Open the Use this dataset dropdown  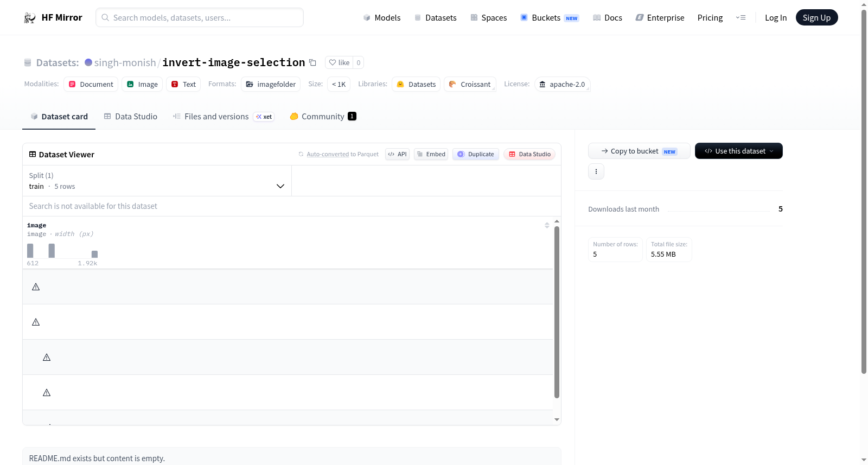(739, 151)
